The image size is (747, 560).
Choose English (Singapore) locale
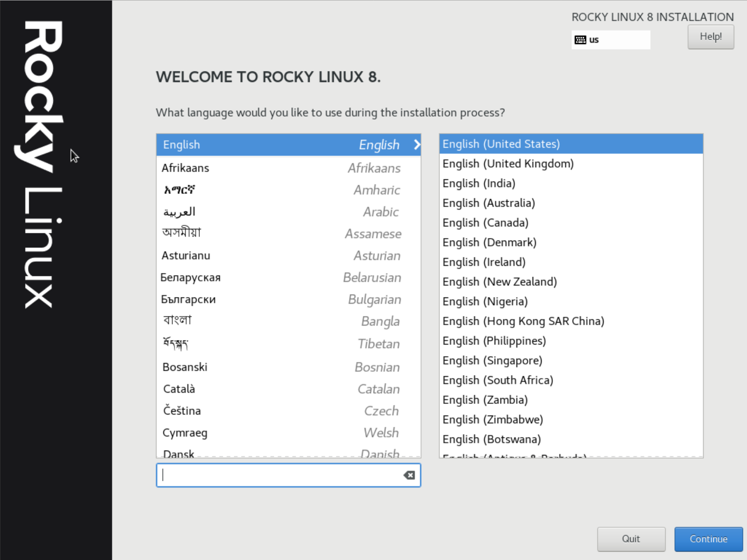(571, 361)
